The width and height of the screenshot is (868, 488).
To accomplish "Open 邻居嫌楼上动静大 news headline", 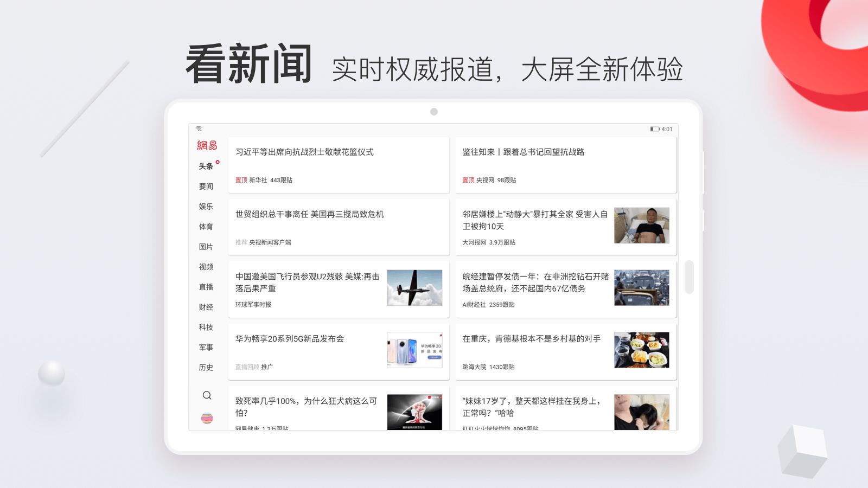I will (x=535, y=220).
